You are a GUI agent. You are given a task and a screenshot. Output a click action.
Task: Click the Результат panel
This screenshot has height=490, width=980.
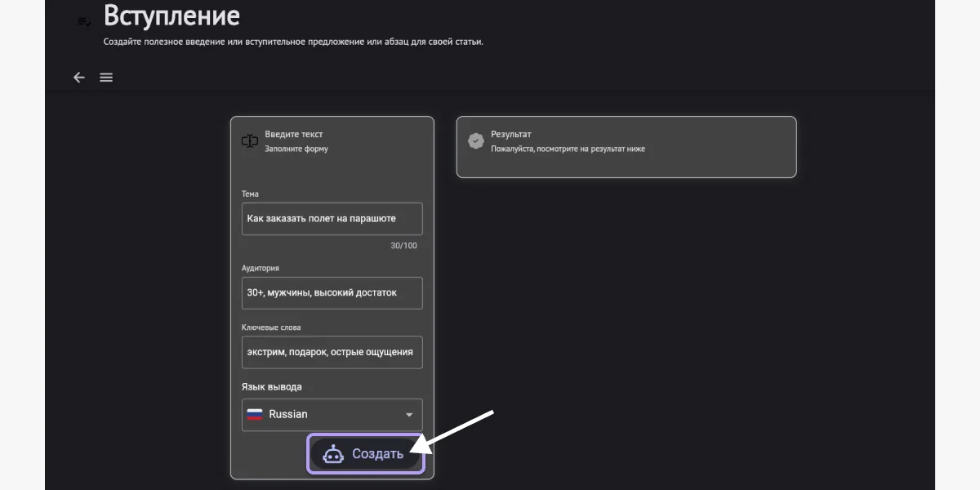coord(626,147)
